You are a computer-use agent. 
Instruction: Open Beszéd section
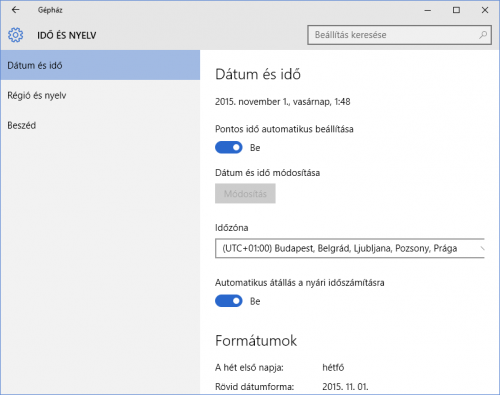coord(100,125)
